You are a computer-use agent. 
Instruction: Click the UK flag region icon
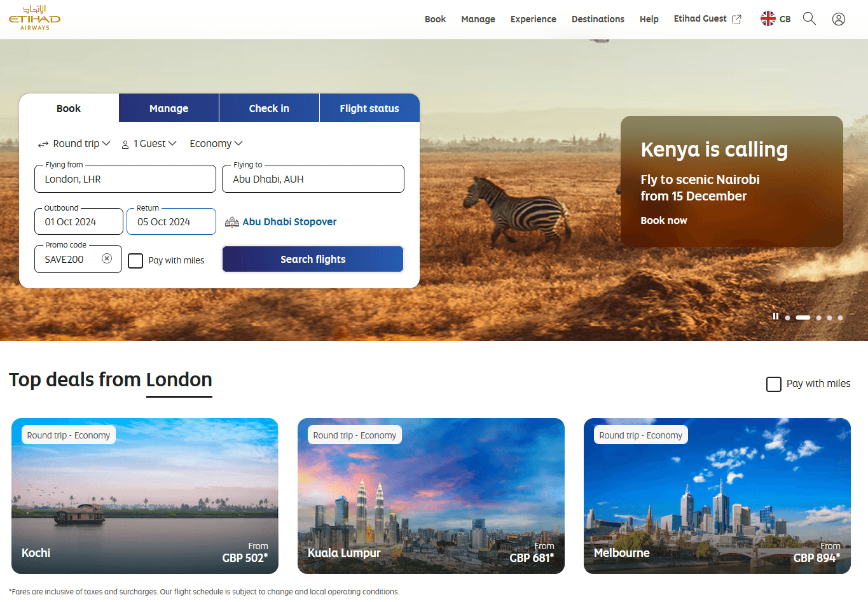(x=768, y=18)
